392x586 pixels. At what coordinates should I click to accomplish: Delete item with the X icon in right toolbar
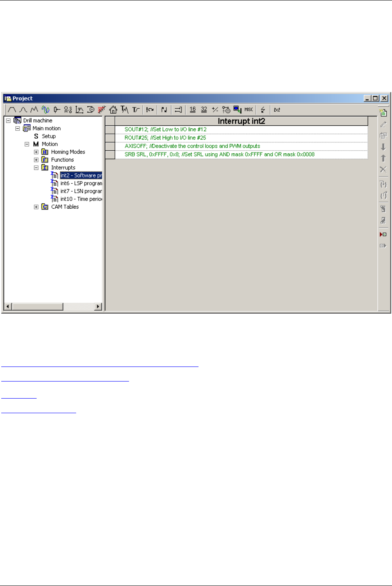tap(383, 170)
